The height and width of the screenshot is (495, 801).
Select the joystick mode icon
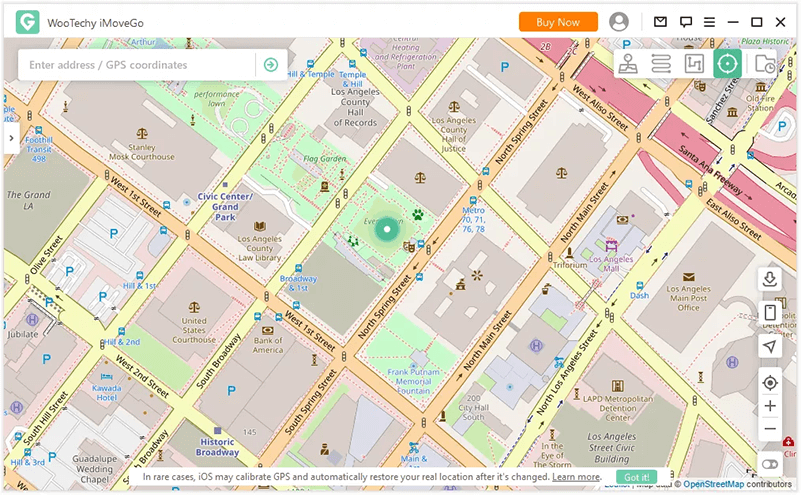(628, 64)
